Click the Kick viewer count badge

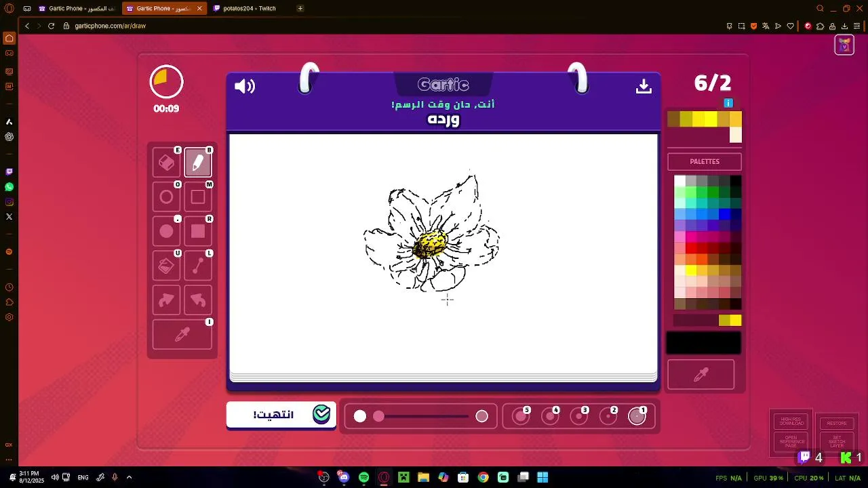851,457
